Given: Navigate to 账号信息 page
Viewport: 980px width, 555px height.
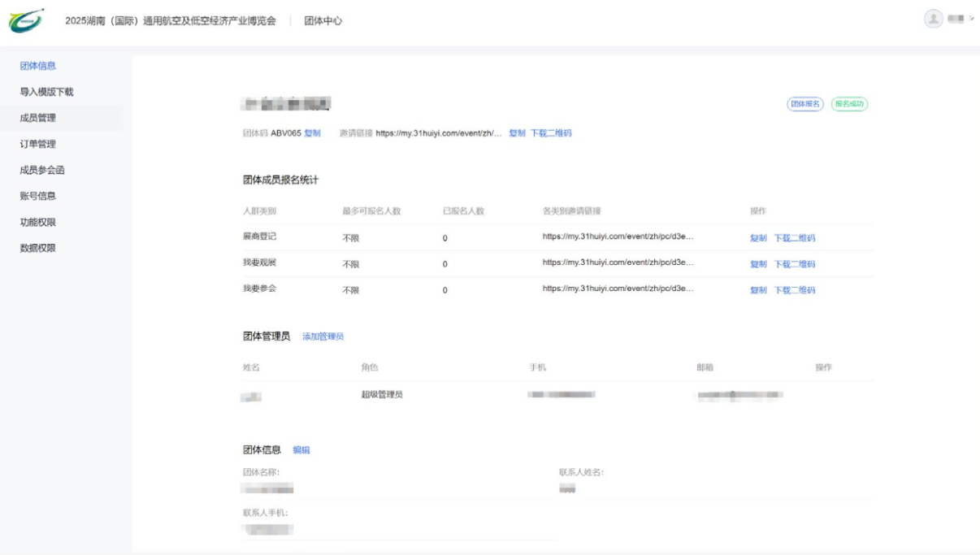Looking at the screenshot, I should (x=37, y=196).
